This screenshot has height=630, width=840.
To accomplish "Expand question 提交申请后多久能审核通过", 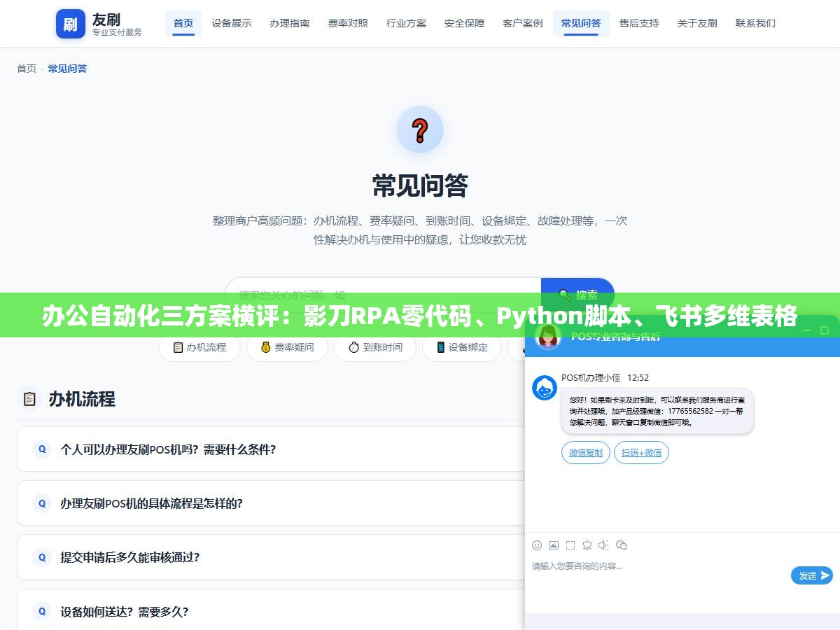I will (271, 557).
